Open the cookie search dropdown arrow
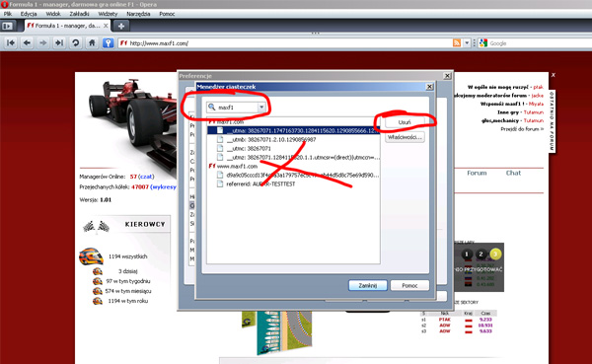This screenshot has width=592, height=364. coord(261,108)
